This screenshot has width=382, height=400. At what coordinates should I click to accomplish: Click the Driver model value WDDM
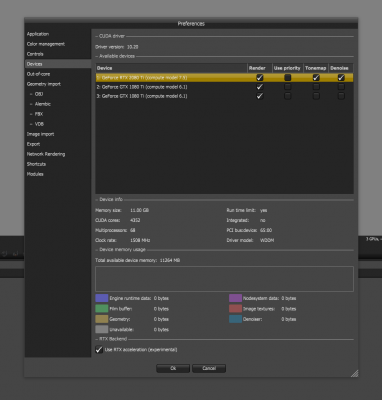(267, 240)
